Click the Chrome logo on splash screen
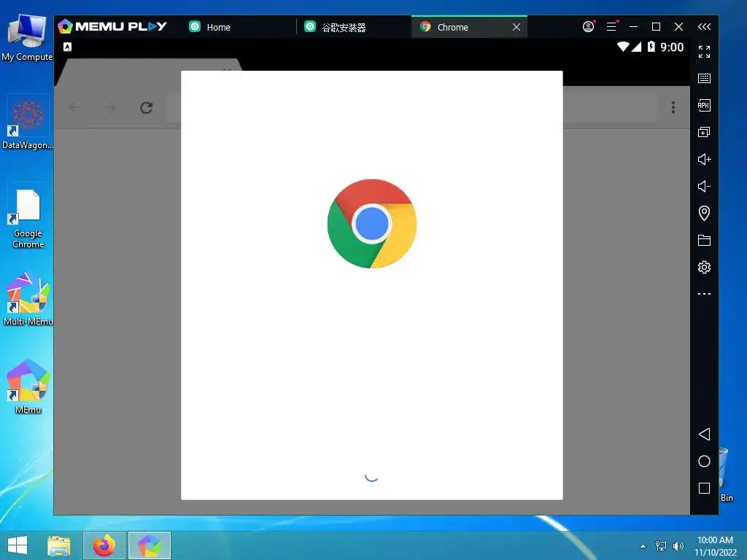 tap(372, 224)
